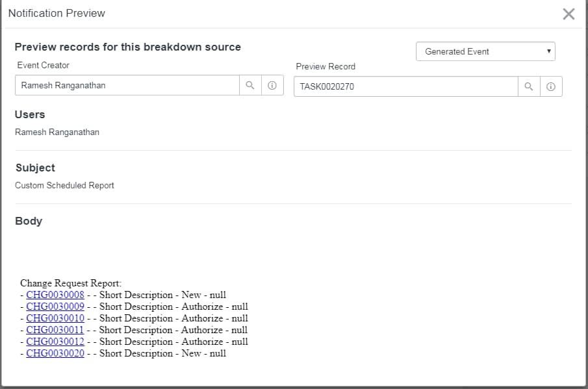Open change request CHG0030011 link

coord(55,330)
